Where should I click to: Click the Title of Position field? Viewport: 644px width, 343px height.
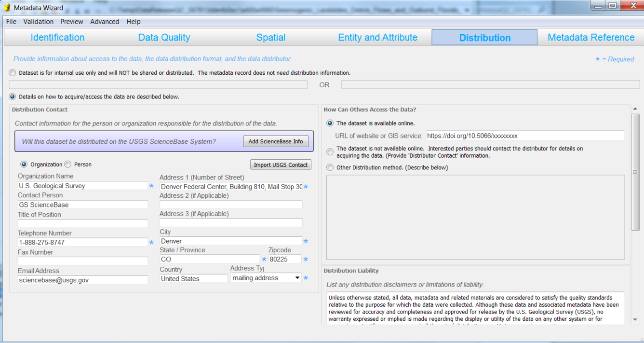(x=82, y=224)
